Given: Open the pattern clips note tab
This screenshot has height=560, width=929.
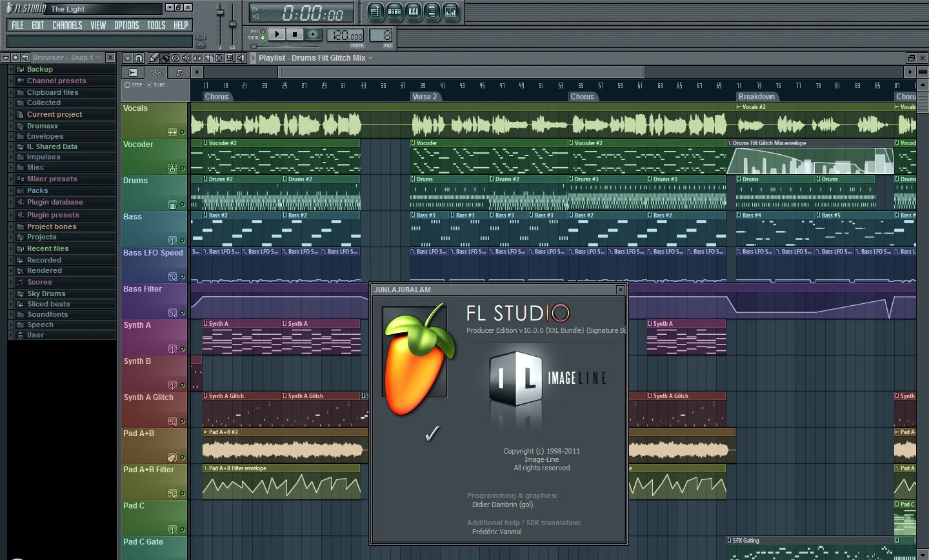Looking at the screenshot, I should click(x=179, y=72).
